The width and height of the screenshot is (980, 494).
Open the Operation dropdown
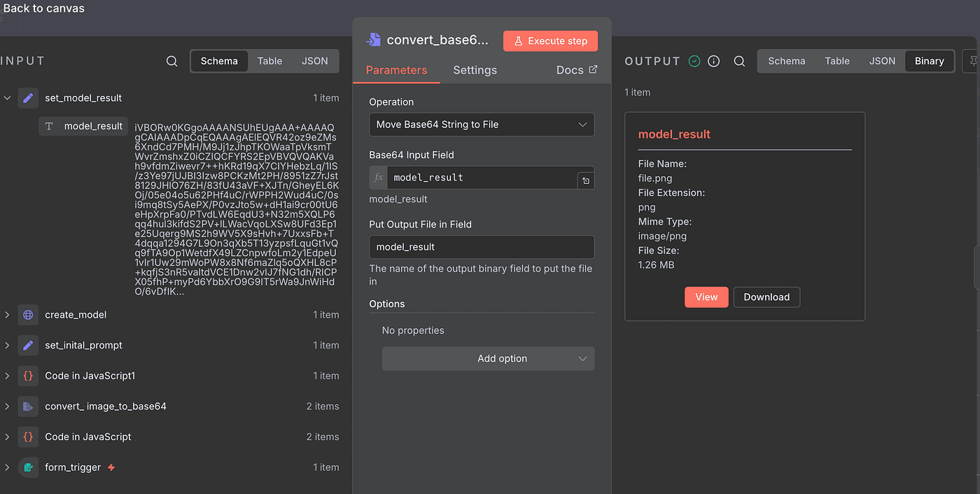[x=482, y=125]
